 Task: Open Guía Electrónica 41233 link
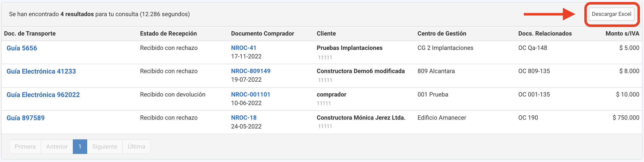pyautogui.click(x=41, y=71)
